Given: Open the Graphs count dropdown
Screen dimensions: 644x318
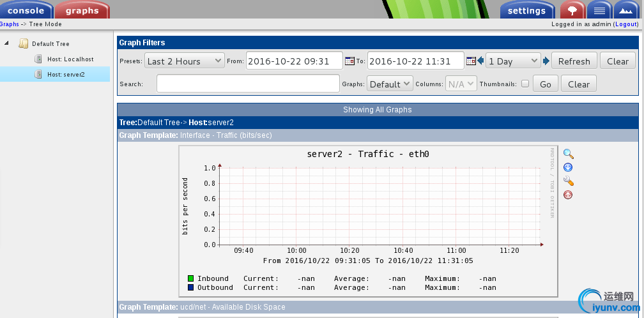Looking at the screenshot, I should click(x=389, y=84).
